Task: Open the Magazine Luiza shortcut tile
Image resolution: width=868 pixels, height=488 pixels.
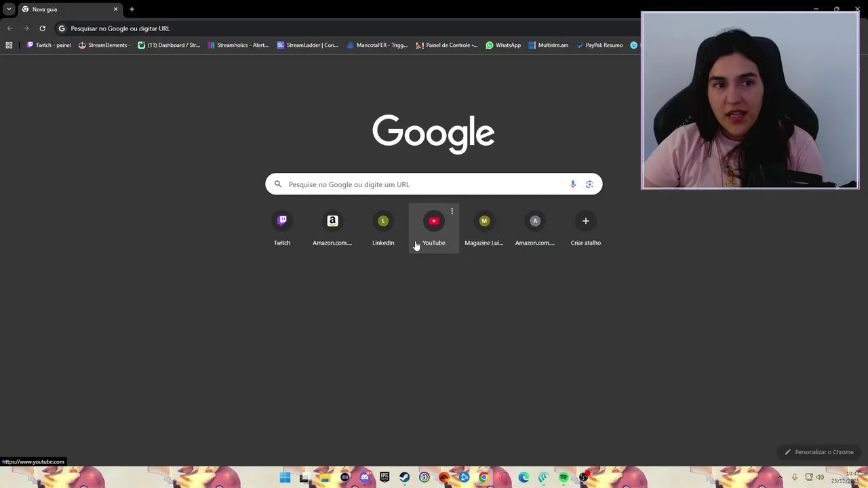Action: point(484,228)
